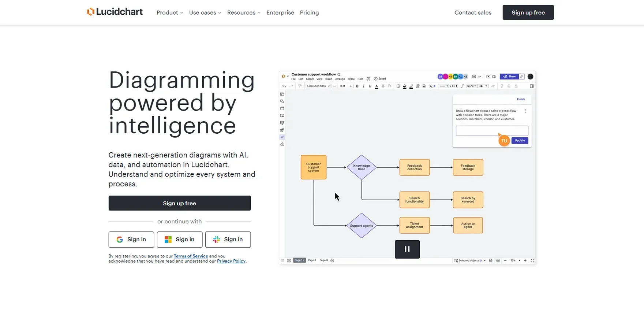Open the line color pencil

click(x=411, y=86)
